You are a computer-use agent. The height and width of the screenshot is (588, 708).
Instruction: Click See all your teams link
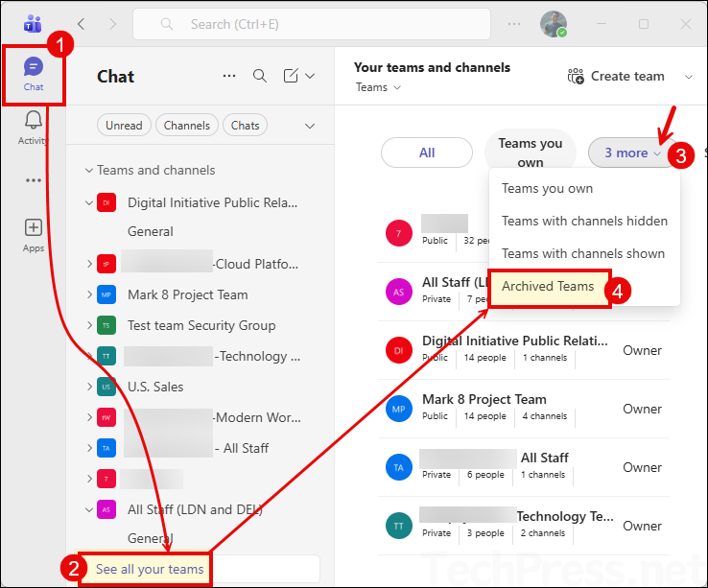[150, 569]
